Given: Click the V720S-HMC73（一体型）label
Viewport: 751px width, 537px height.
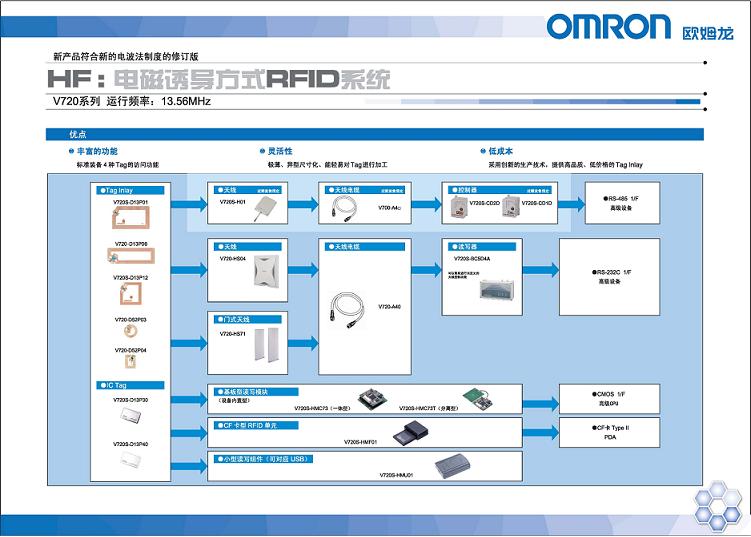Looking at the screenshot, I should (322, 408).
